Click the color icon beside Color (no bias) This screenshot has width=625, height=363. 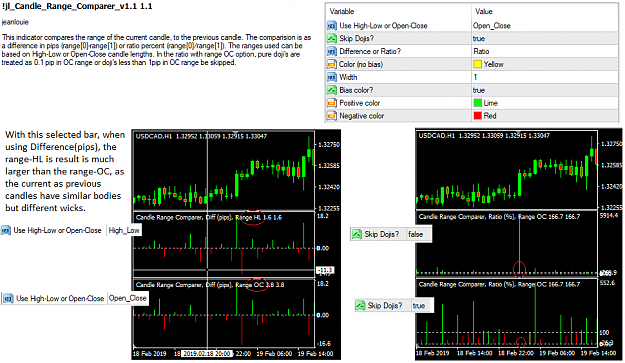[332, 64]
